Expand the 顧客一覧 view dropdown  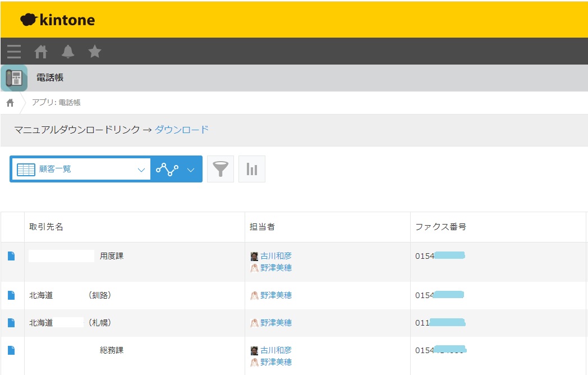pos(141,170)
